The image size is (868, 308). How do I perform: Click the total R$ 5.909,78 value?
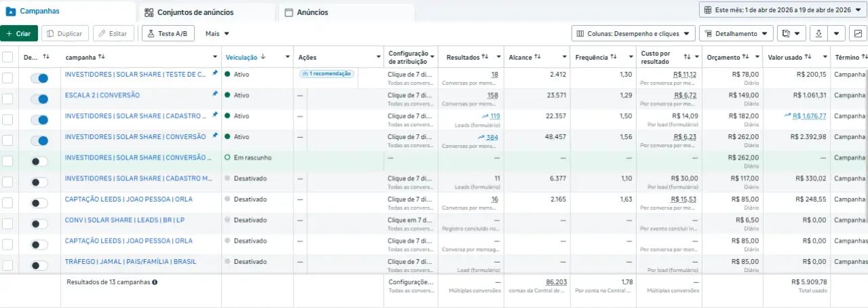(x=809, y=282)
